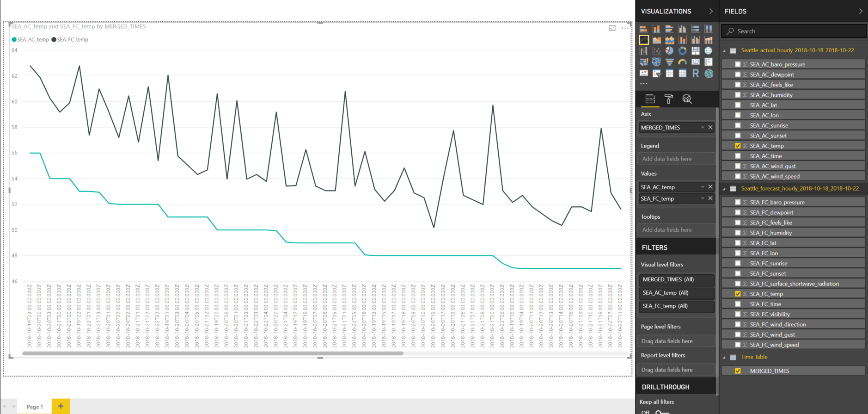Select the clustered column chart visualization

(x=683, y=29)
